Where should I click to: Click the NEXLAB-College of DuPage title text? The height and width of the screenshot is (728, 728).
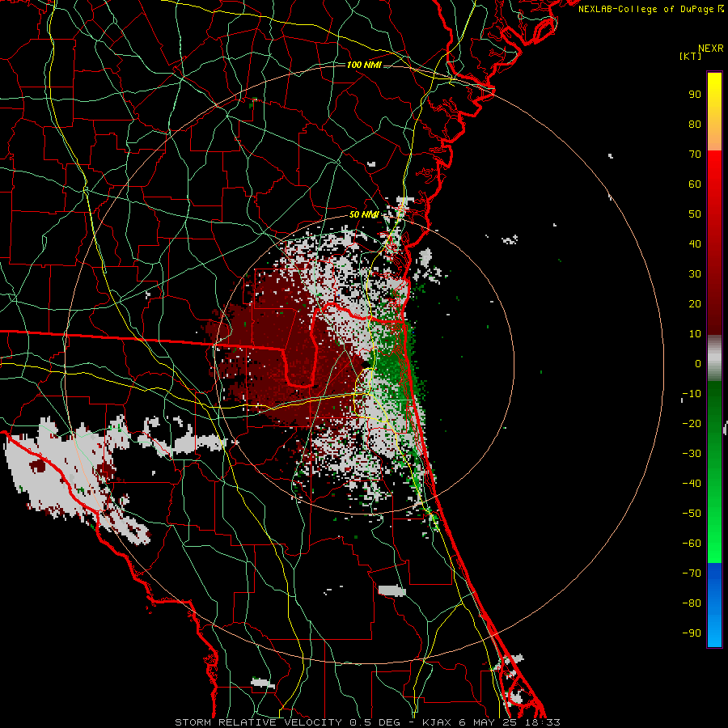tap(647, 9)
